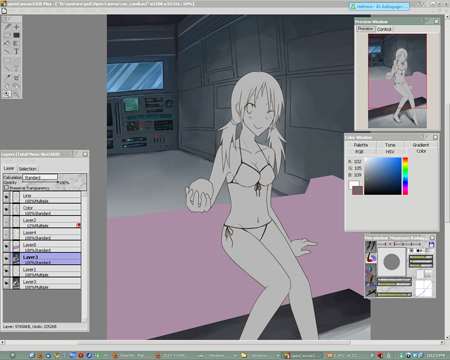Image resolution: width=450 pixels, height=360 pixels.
Task: Hide the selected highlighted layer
Action: pos(6,259)
